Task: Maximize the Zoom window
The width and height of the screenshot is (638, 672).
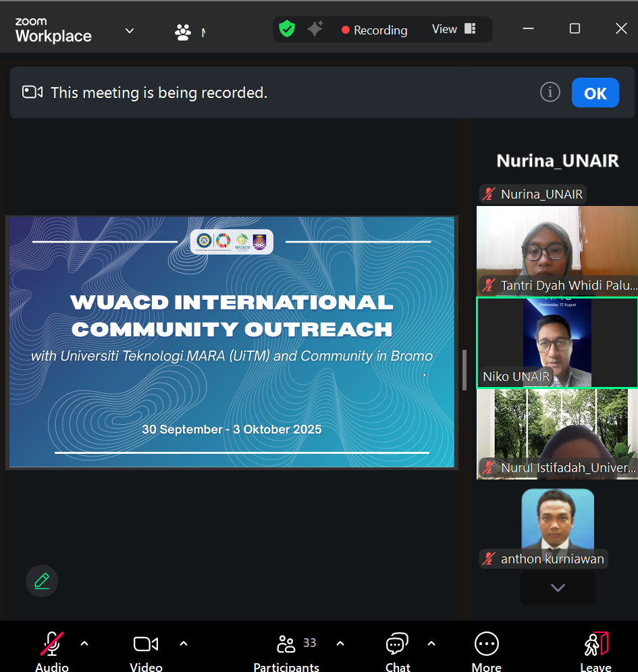Action: (575, 29)
